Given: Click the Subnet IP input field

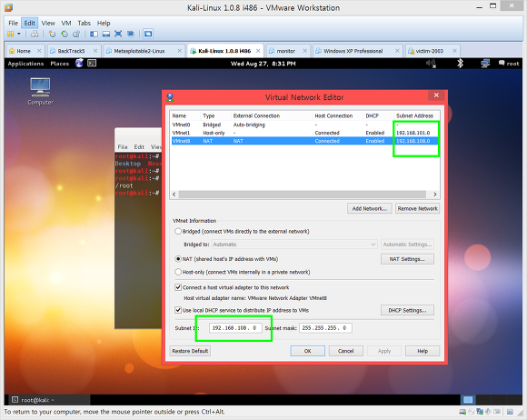Looking at the screenshot, I should 235,328.
